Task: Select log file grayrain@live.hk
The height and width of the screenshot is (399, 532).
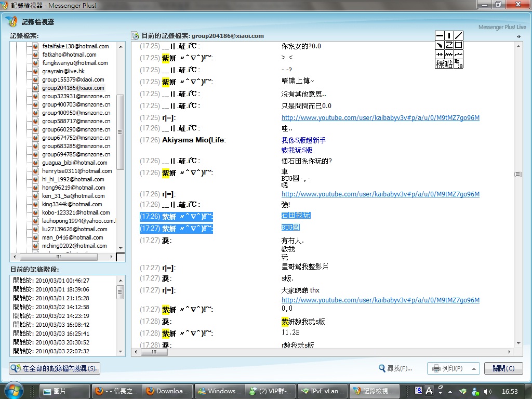Action: [x=63, y=71]
